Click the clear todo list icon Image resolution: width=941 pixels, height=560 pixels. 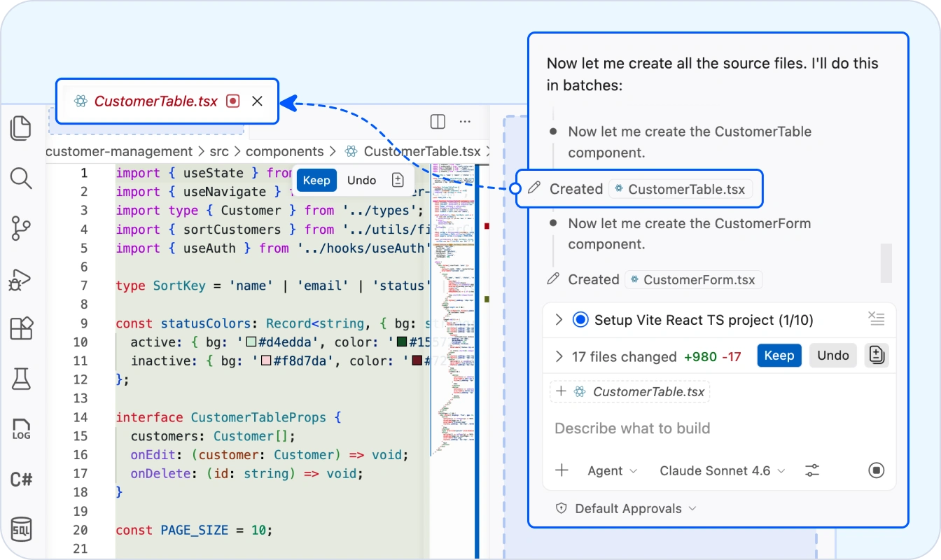[x=877, y=318]
